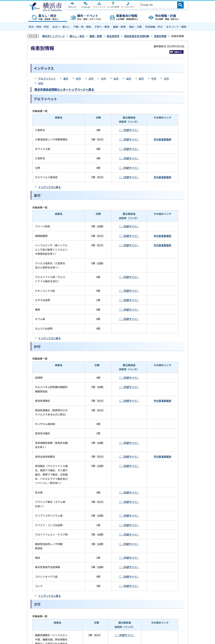Open 市内患者数推移 for 急性出血性結膜炎
215x644 pixels.
point(162,456)
